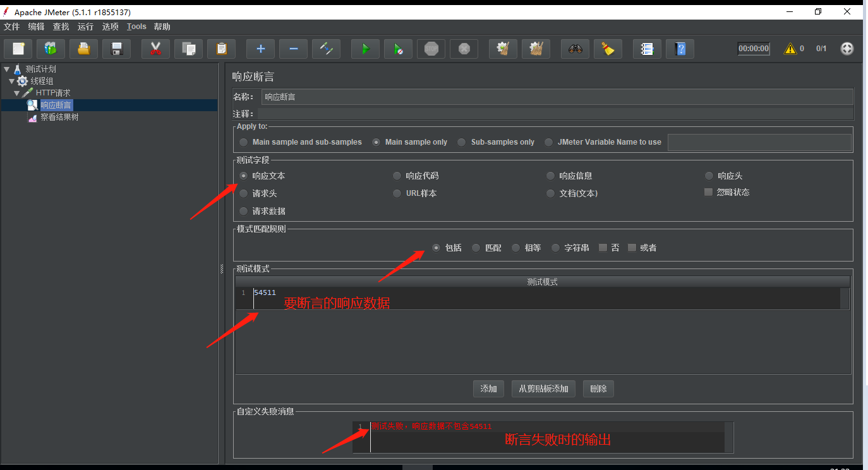Viewport: 868px width, 470px height.
Task: Select the 匹配 matching rule
Action: coord(486,248)
